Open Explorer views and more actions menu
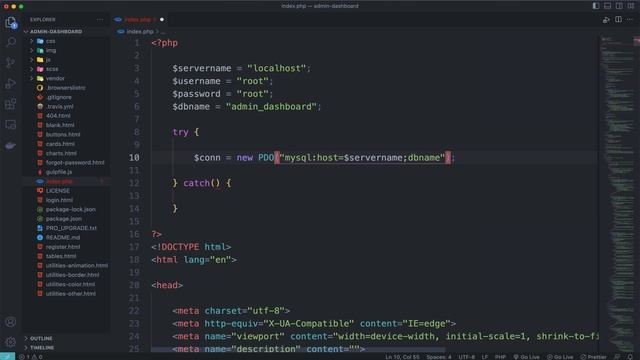 pyautogui.click(x=100, y=20)
